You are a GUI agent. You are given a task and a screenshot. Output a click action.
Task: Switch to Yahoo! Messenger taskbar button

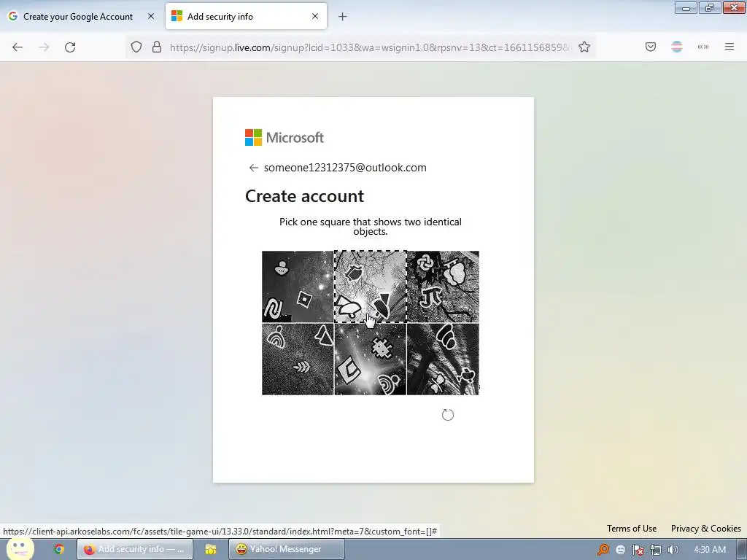(x=286, y=549)
